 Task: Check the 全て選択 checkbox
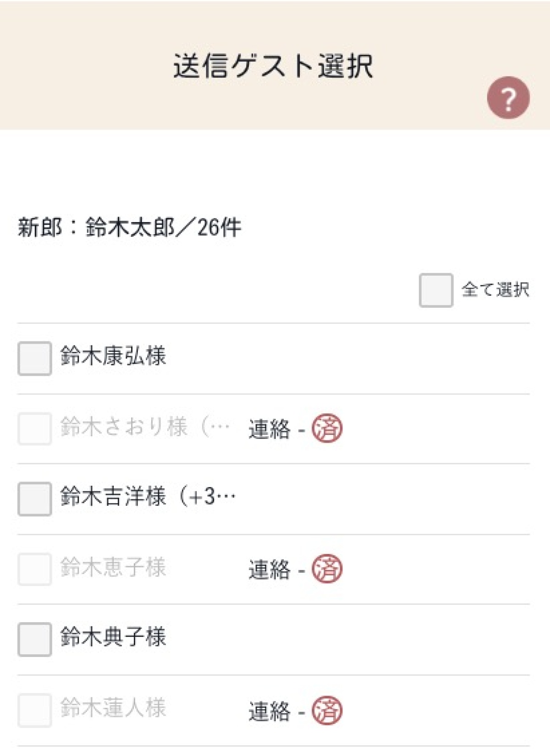click(x=436, y=290)
